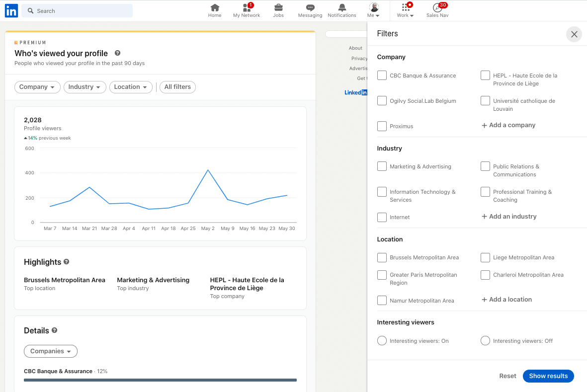
Task: Click the LinkedIn logo icon
Action: pos(11,10)
